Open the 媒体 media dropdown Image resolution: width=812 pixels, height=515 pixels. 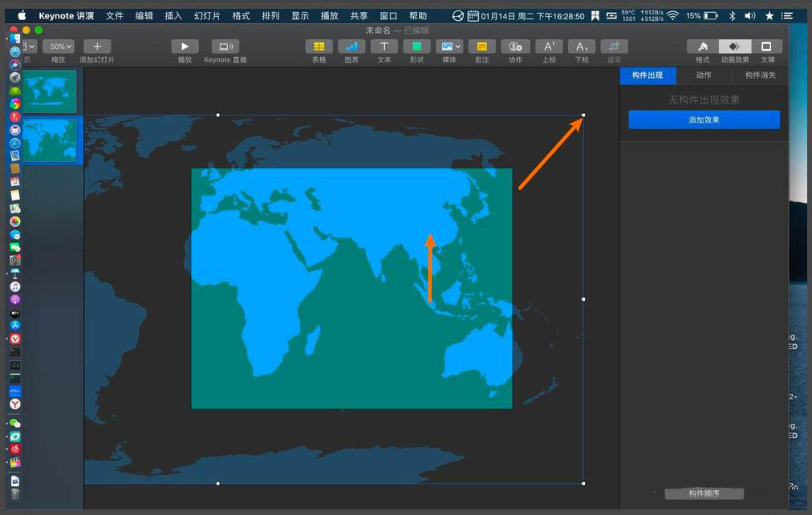tap(449, 47)
